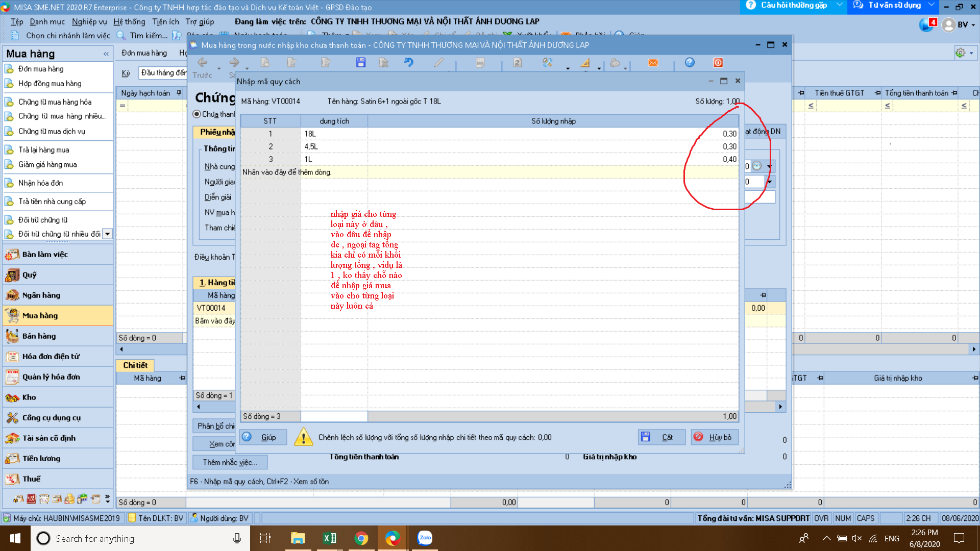Screen dimensions: 980x551
Task: Open the Quản lý hóa đơn module
Action: point(58,377)
